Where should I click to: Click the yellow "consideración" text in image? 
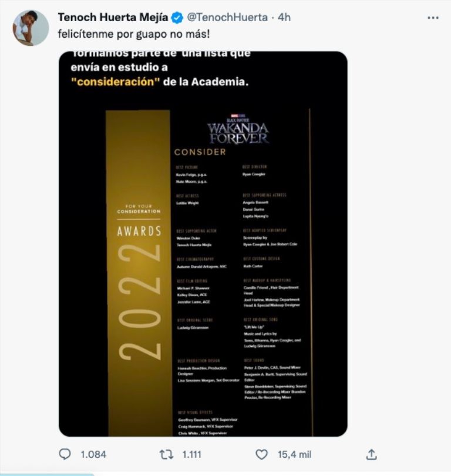pos(115,82)
